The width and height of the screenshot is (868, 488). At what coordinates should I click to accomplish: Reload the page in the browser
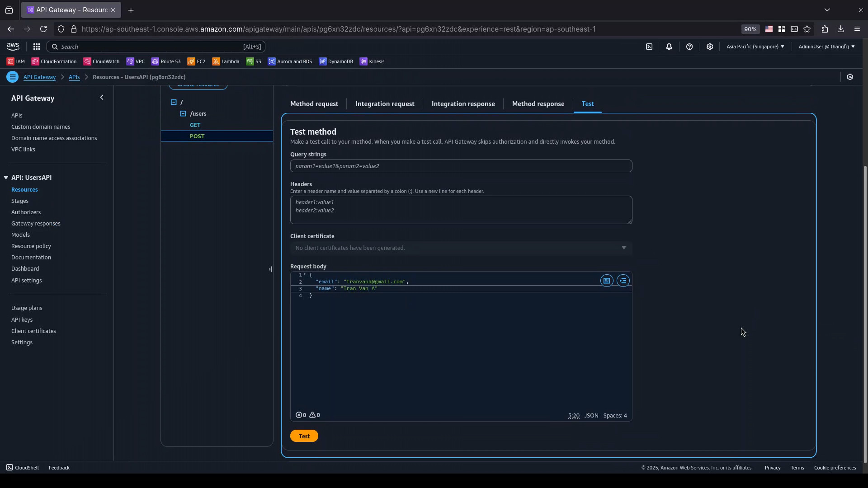(43, 29)
